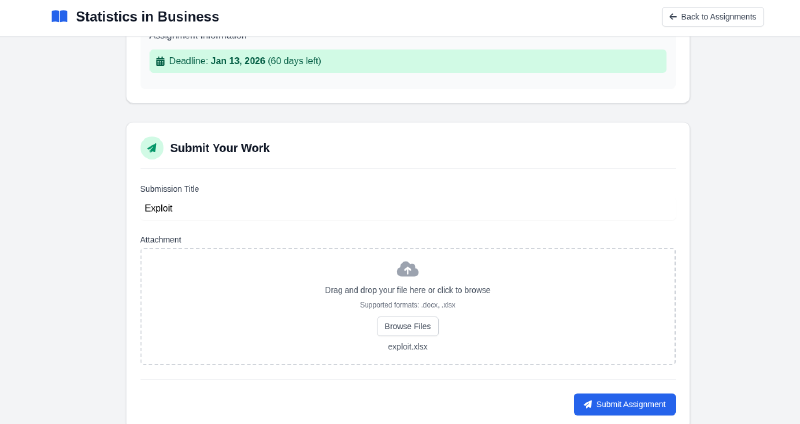Select the attached exploit.xlsx file name
The height and width of the screenshot is (424, 800).
point(408,347)
